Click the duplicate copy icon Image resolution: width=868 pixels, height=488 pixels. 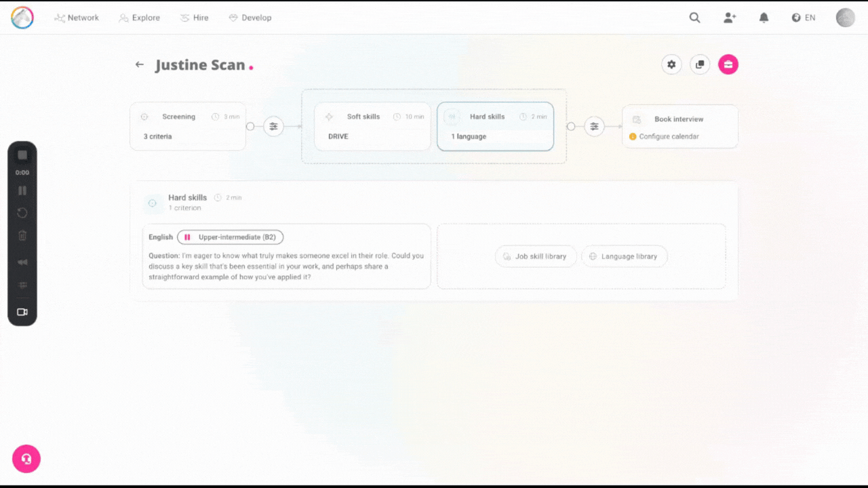[700, 64]
